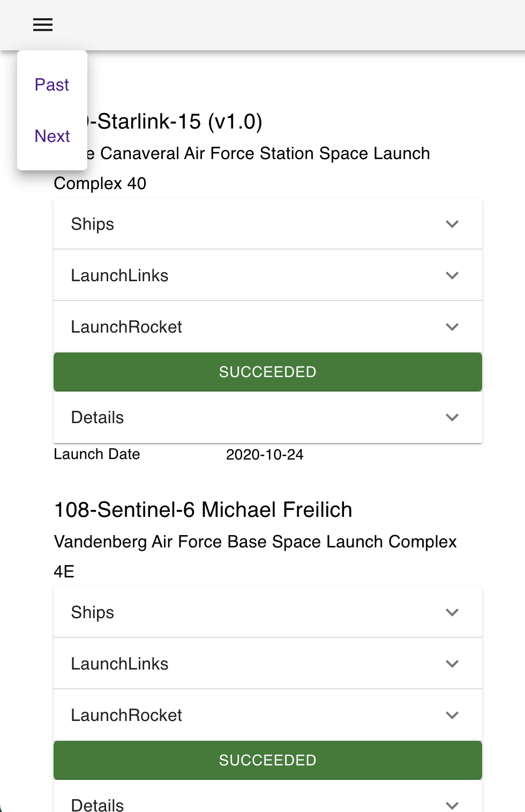
Task: Click the SUCCEEDED banner for Sentinel-6
Action: (x=267, y=760)
